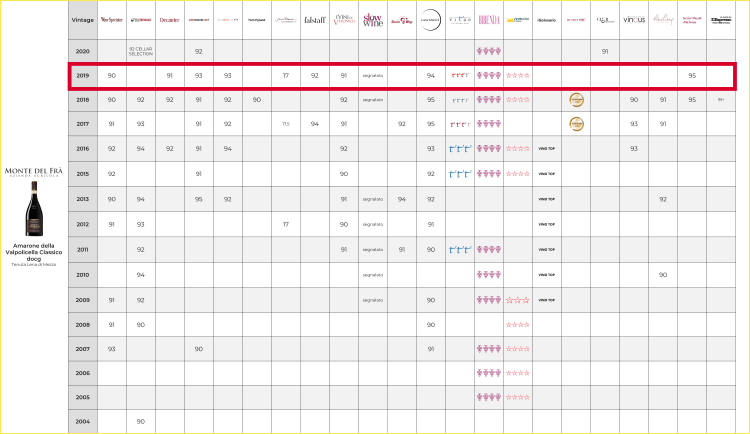This screenshot has width=750, height=434.
Task: Select the falstaff logo column header
Action: coord(315,20)
